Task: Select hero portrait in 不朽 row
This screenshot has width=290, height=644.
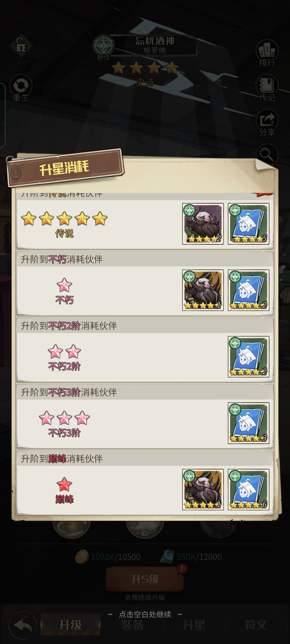Action: click(203, 290)
